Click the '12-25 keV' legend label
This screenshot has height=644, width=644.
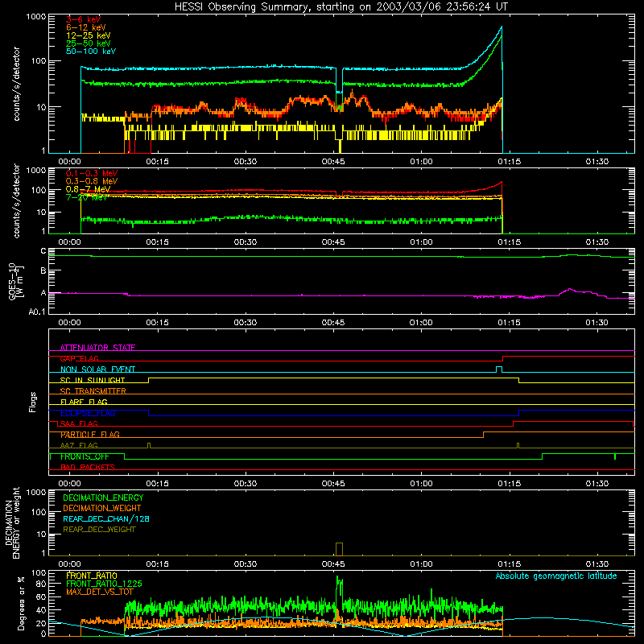[x=89, y=35]
